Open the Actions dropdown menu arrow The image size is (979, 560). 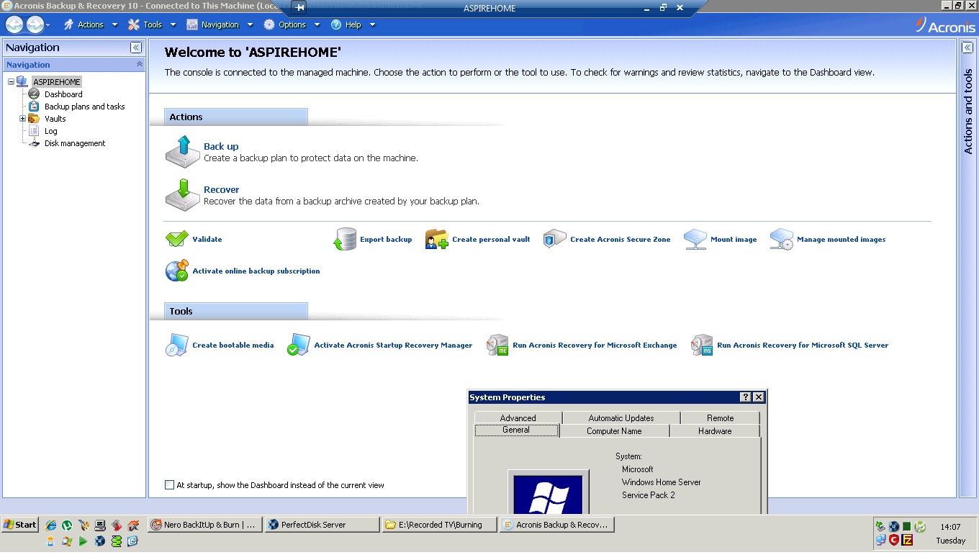click(114, 24)
